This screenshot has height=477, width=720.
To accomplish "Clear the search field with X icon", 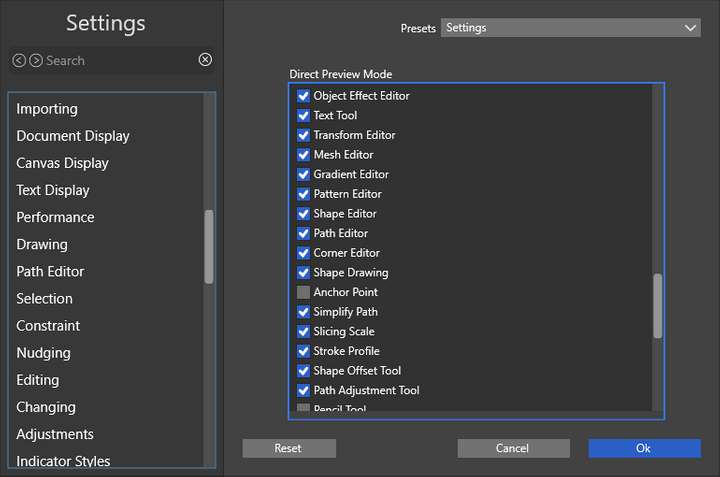I will pos(205,59).
